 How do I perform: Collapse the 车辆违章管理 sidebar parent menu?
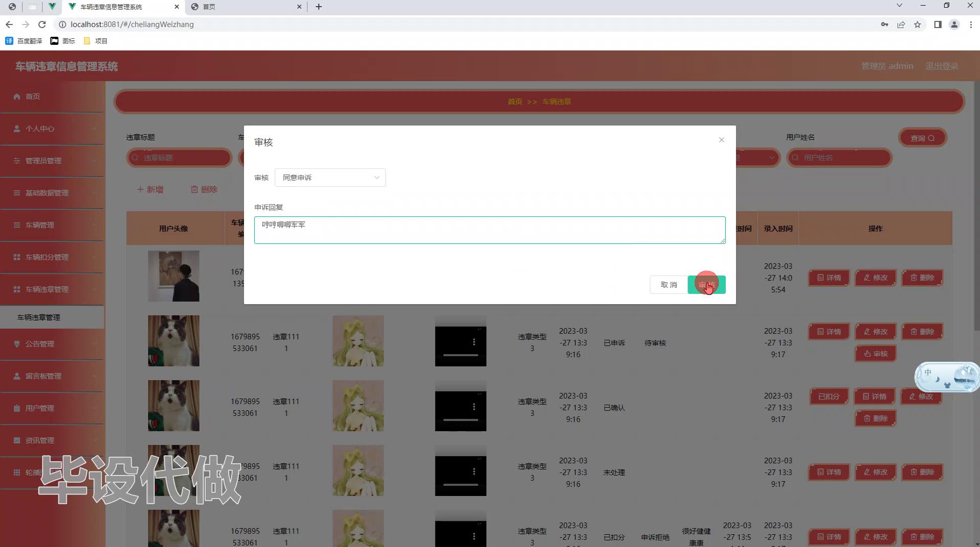(52, 289)
